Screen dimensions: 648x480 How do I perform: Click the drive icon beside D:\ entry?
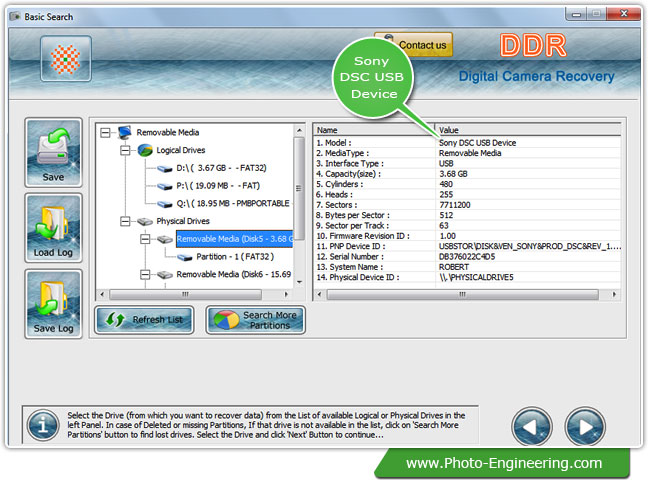tap(164, 168)
